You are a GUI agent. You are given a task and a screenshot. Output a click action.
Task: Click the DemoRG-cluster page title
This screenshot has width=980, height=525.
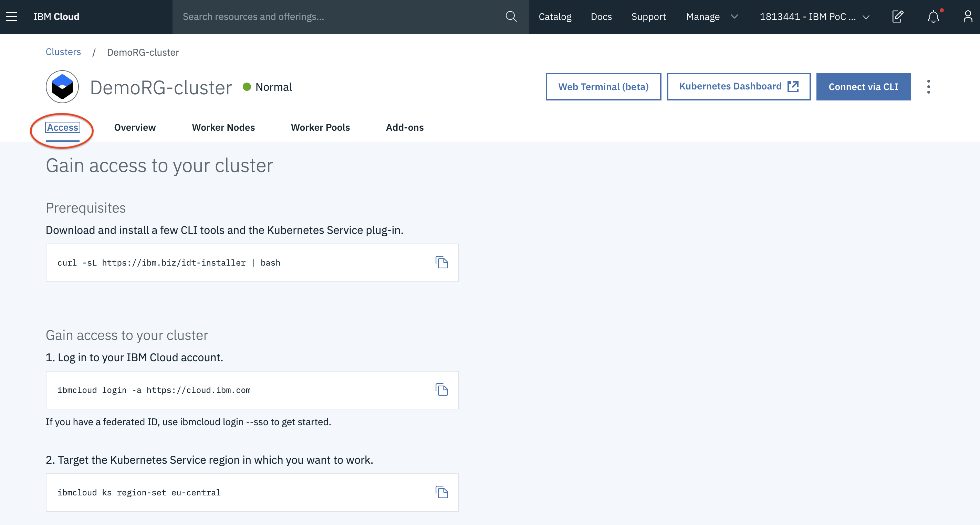pos(161,87)
